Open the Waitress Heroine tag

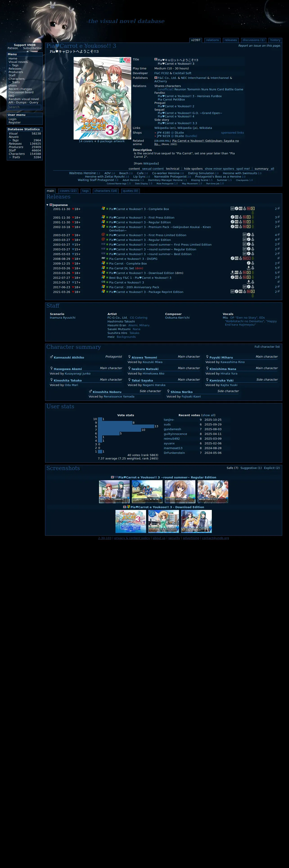tap(82, 173)
